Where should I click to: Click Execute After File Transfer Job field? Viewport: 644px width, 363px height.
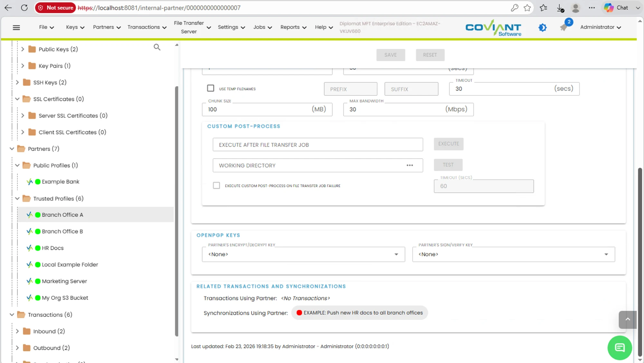tap(317, 145)
